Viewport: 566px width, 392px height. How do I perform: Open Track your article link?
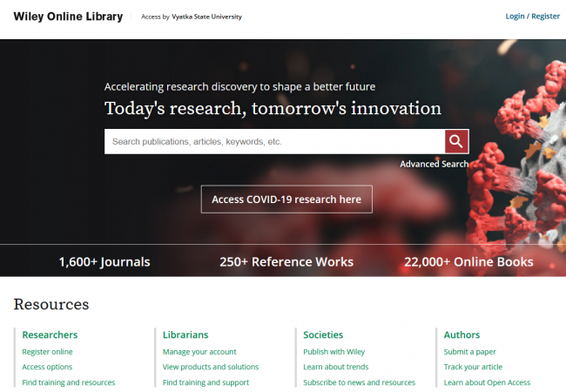473,367
